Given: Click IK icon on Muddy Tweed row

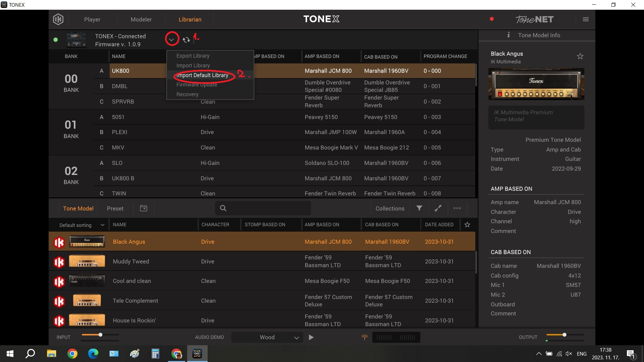Looking at the screenshot, I should (59, 262).
